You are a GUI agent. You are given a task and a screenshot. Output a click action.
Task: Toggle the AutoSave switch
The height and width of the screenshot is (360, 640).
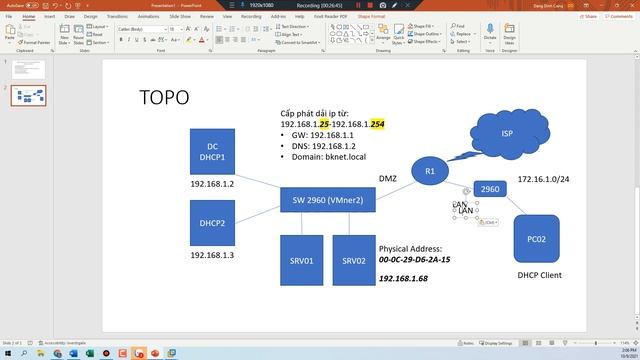tap(32, 6)
